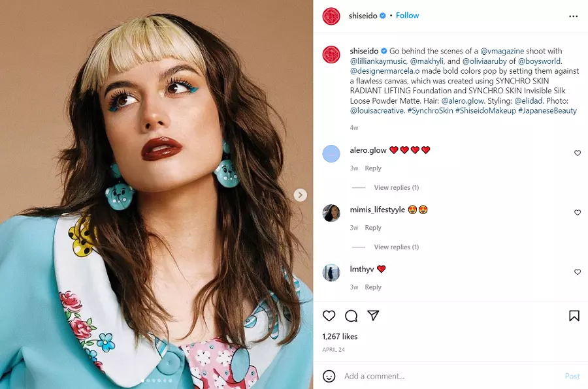The image size is (588, 389).
Task: Open mimis_lifestyyle's profile picture
Action: tap(331, 213)
